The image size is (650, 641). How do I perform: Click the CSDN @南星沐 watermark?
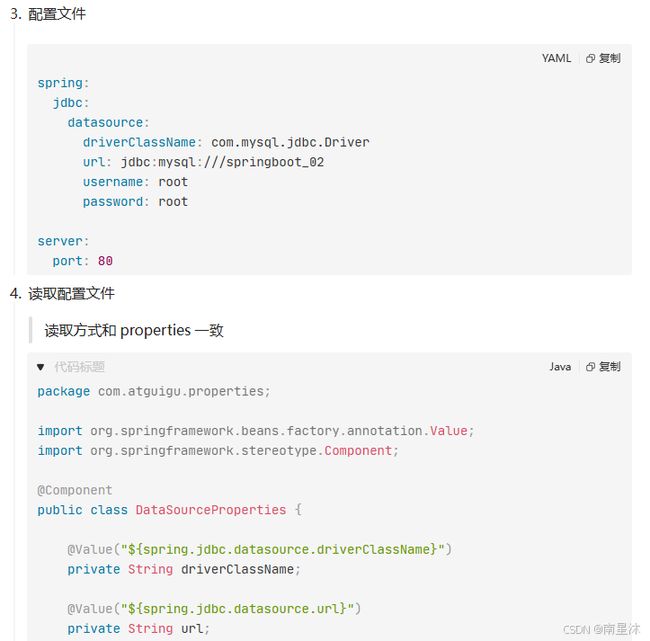[x=601, y=629]
